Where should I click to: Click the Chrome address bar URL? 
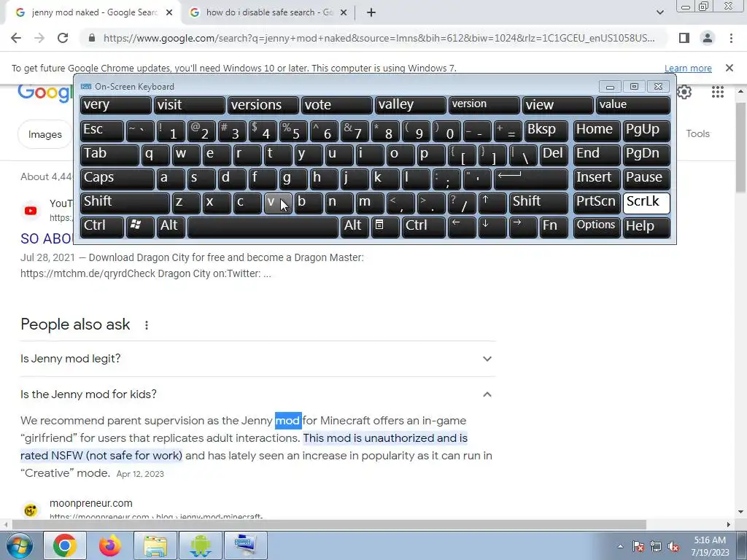pos(379,38)
